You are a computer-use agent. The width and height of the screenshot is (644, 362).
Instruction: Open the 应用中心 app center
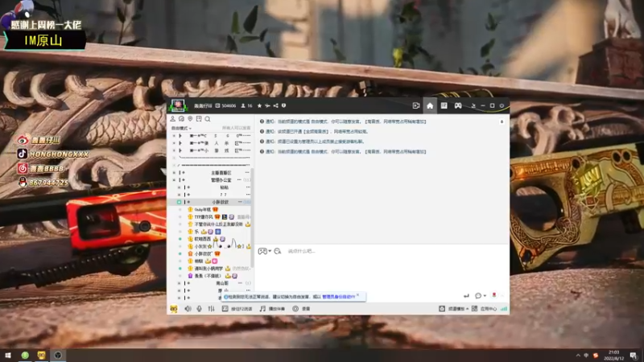point(484,309)
